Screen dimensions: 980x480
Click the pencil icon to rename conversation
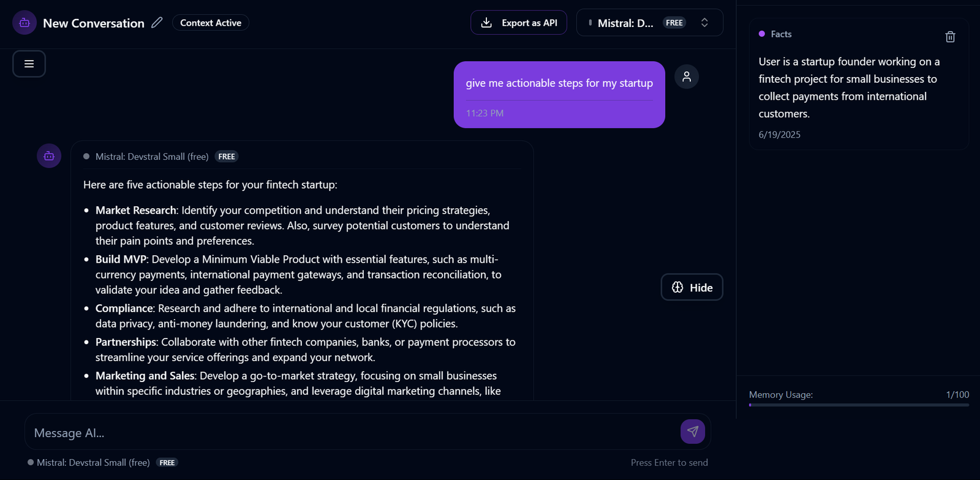(157, 23)
